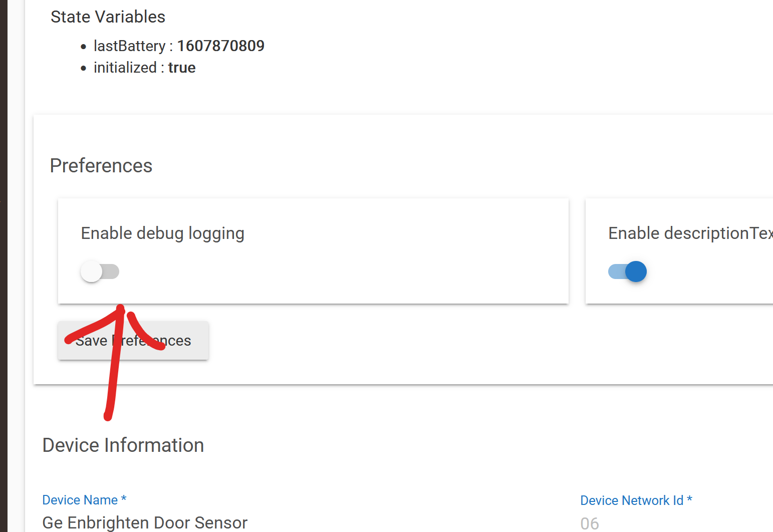The height and width of the screenshot is (532, 773).
Task: Select the lastBattery value 1607870809
Action: (x=220, y=46)
